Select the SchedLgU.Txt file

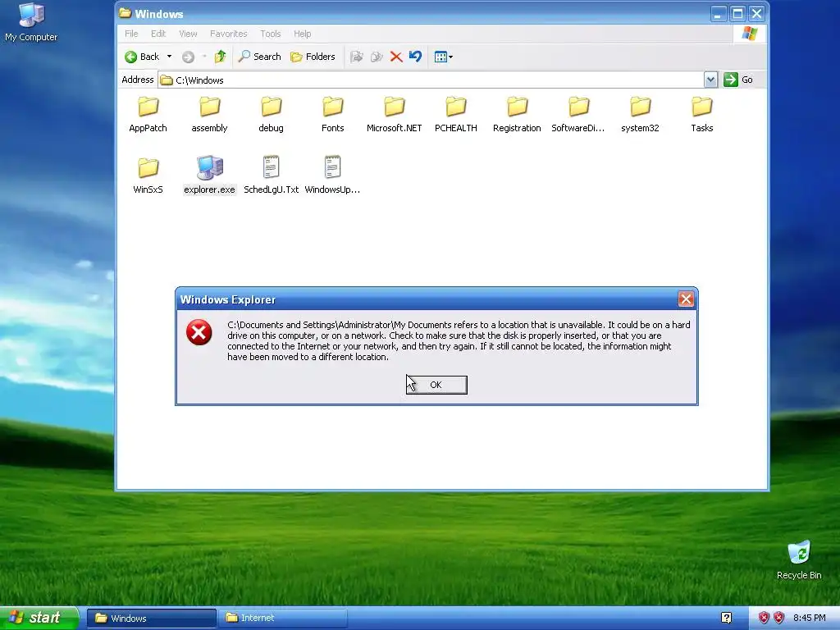(x=271, y=176)
